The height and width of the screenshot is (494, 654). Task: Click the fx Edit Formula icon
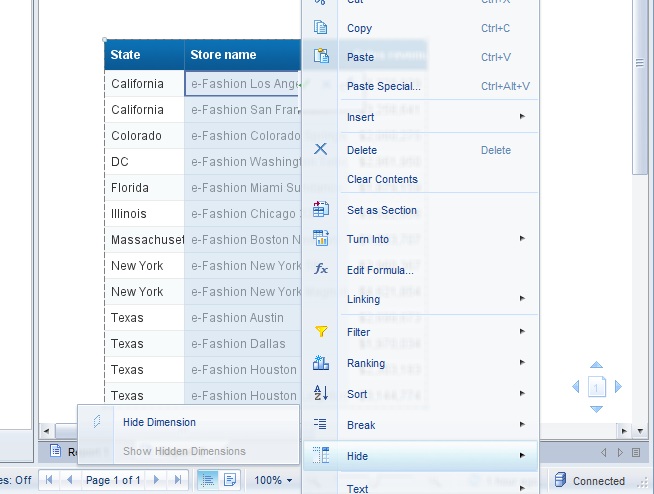(x=321, y=269)
